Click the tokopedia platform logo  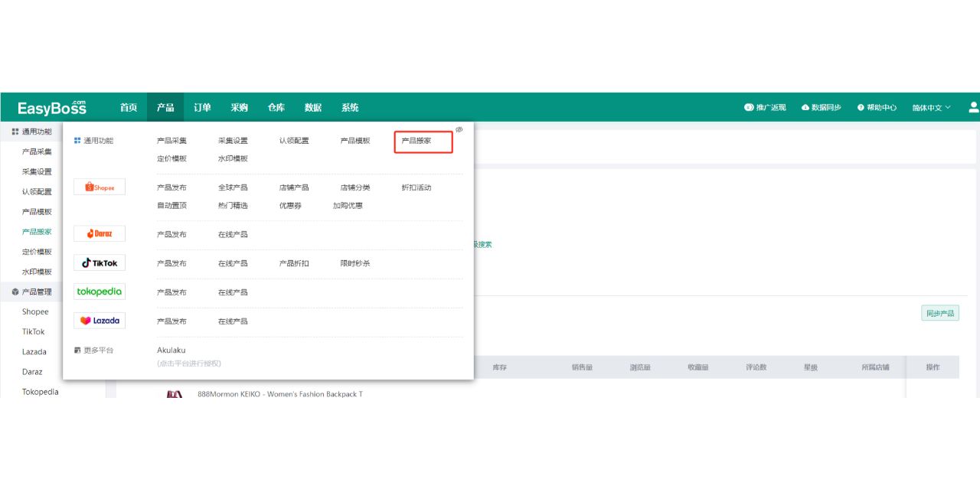(x=100, y=292)
